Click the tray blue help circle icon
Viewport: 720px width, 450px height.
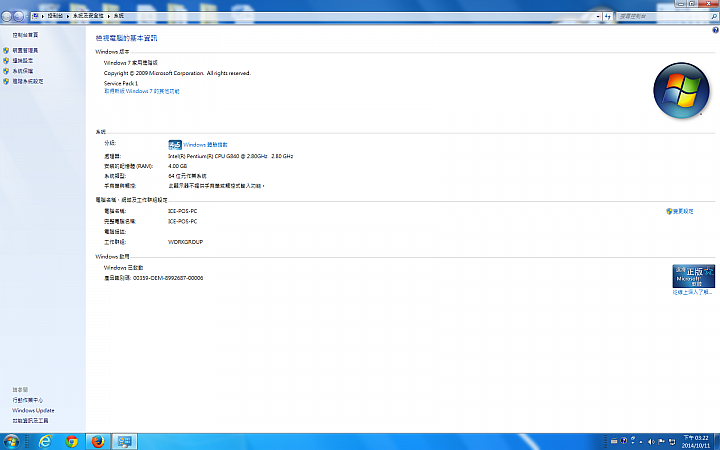624,441
